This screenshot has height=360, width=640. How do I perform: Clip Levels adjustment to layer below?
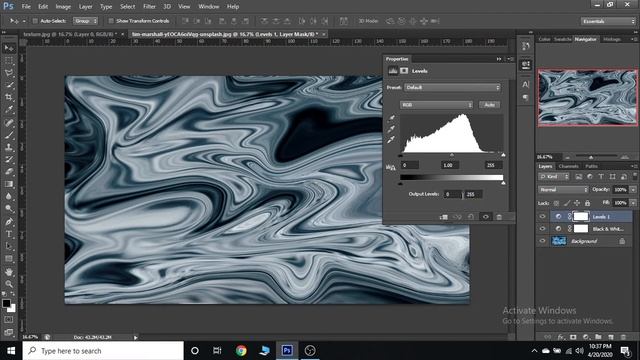tap(444, 217)
